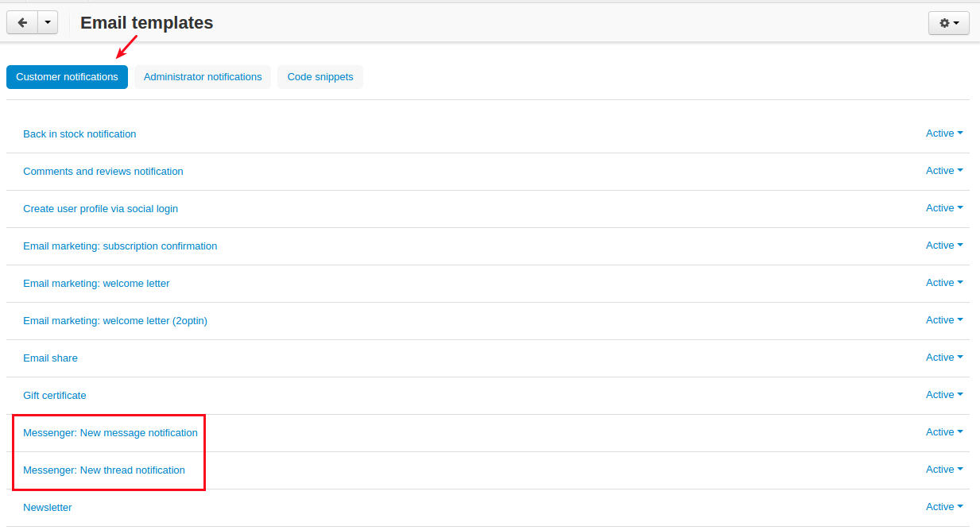The height and width of the screenshot is (530, 980).
Task: Change status of Gift certificate template
Action: pos(944,395)
